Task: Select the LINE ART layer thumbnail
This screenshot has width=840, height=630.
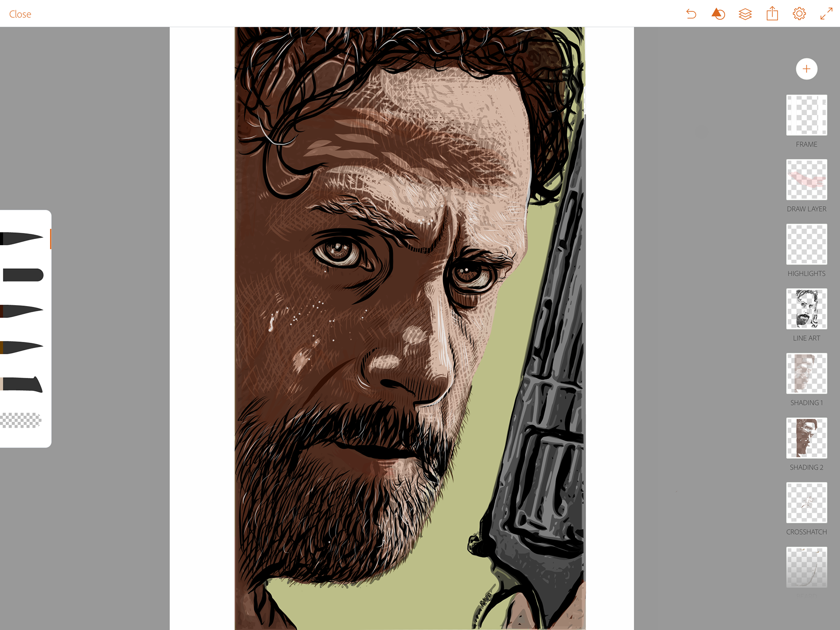Action: pyautogui.click(x=806, y=309)
